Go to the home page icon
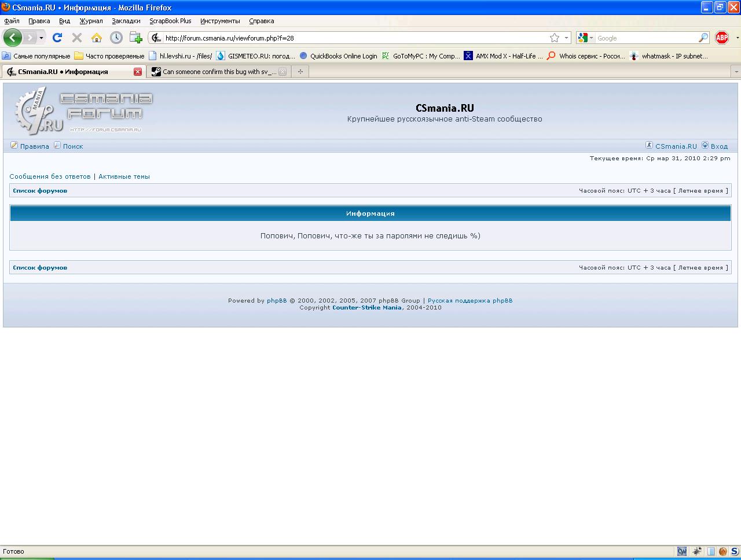Viewport: 741px width, 560px height. (x=97, y=38)
